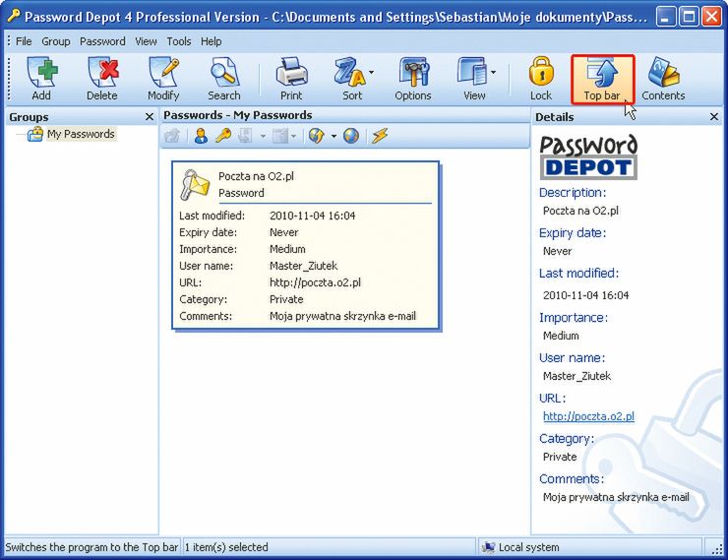
Task: Click the 'Switches the program to the Top bar' status text
Action: click(91, 547)
